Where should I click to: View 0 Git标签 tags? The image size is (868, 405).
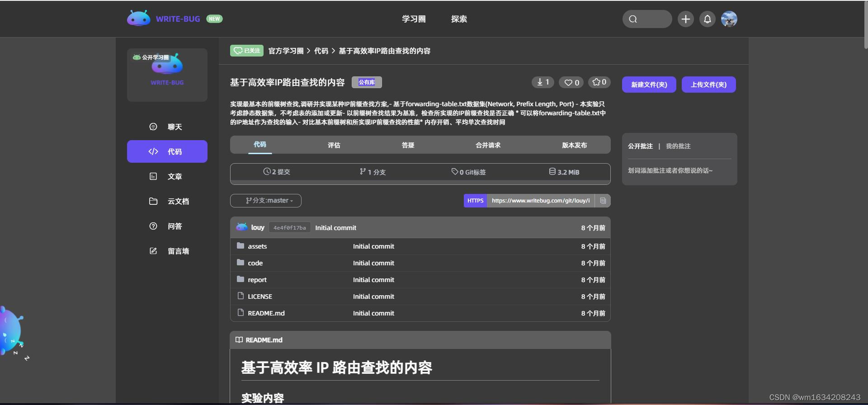click(468, 172)
